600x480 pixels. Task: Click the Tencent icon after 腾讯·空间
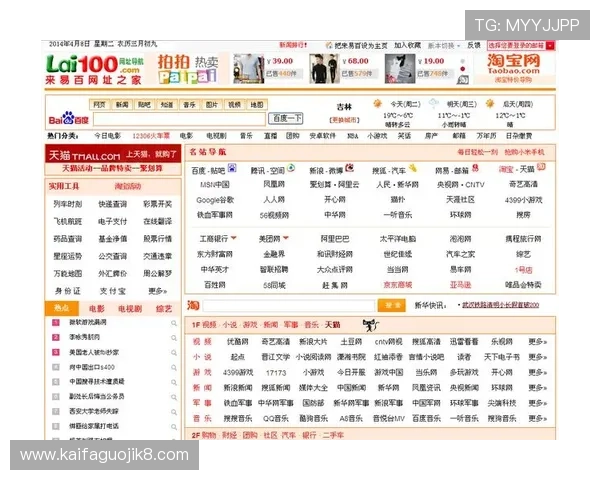[x=291, y=168]
